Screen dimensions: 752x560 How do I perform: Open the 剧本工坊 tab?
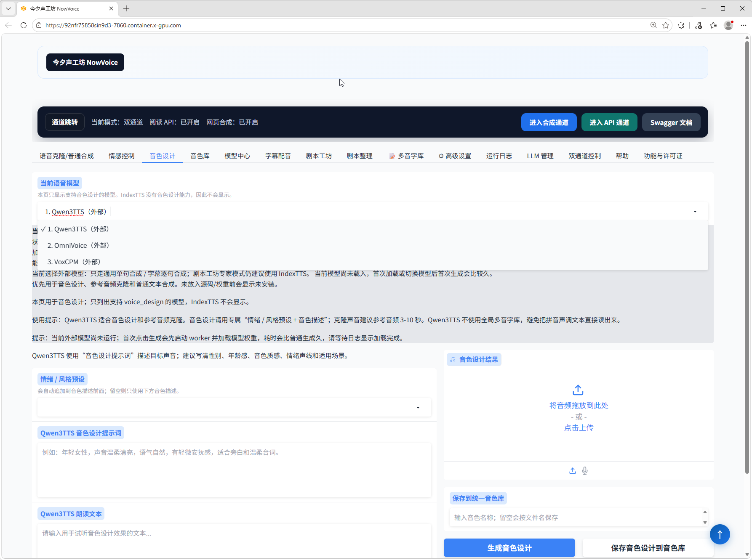coord(319,156)
